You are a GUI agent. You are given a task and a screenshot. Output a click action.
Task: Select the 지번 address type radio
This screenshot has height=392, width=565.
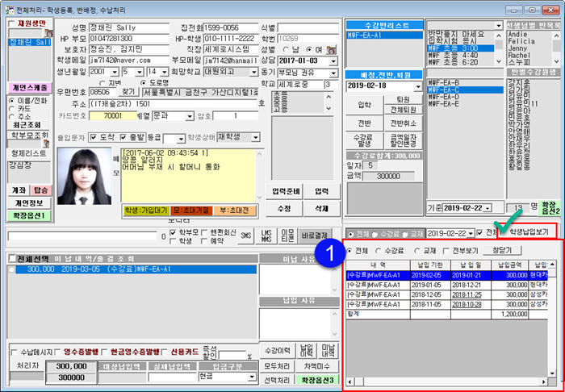tap(102, 83)
